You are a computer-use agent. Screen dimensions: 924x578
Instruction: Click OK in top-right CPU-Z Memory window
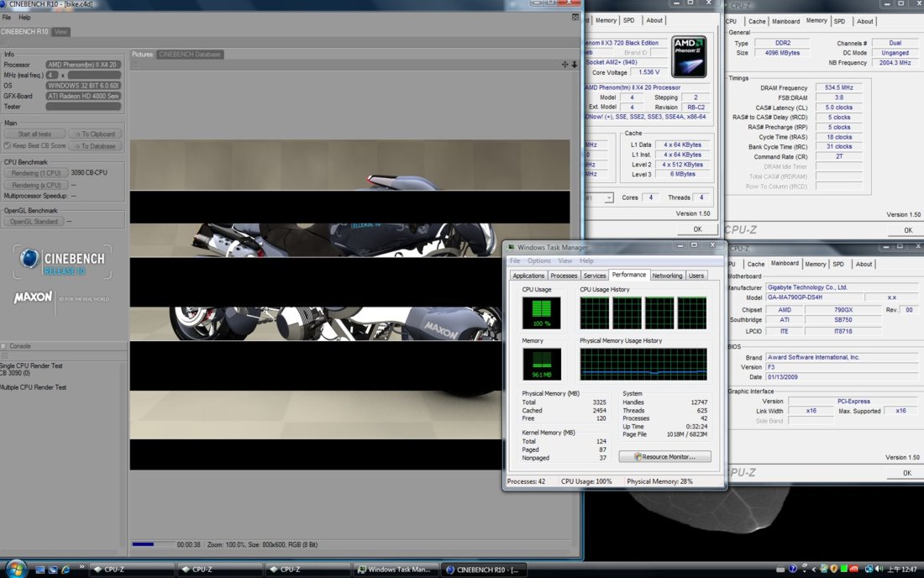(x=908, y=230)
